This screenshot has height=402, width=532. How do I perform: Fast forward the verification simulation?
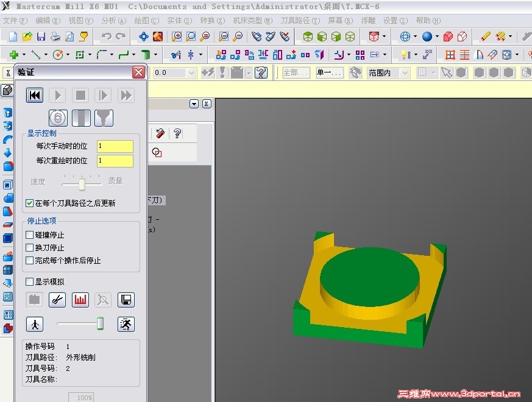coord(126,96)
